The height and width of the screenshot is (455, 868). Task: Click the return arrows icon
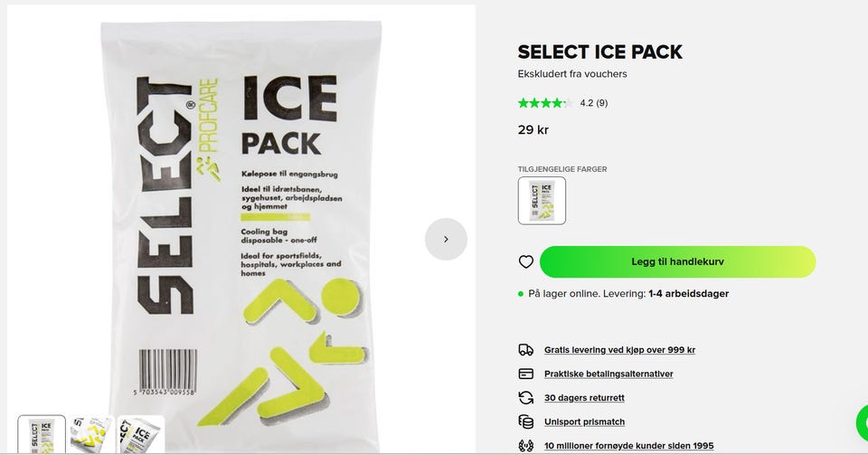pos(526,397)
